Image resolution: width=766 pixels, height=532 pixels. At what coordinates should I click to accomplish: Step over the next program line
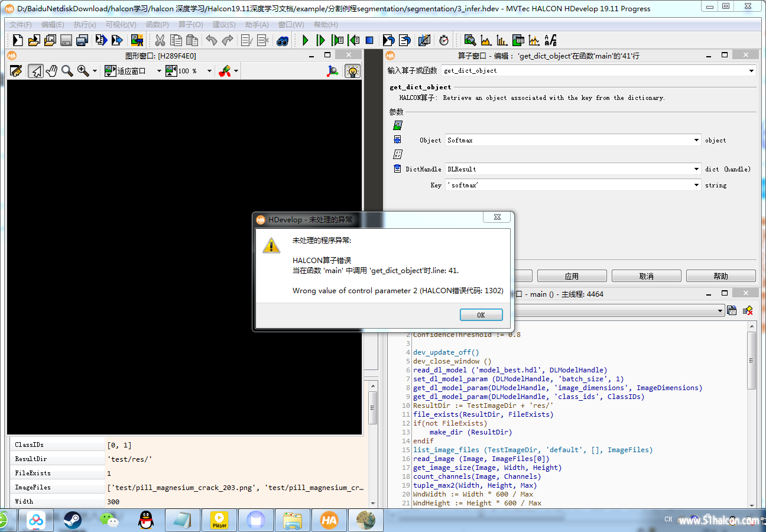pos(321,40)
